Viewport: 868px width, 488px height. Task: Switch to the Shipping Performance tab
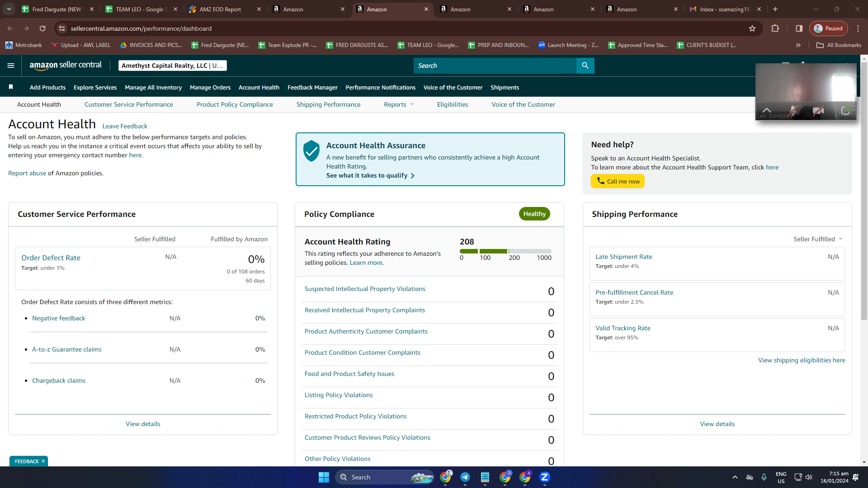(329, 104)
